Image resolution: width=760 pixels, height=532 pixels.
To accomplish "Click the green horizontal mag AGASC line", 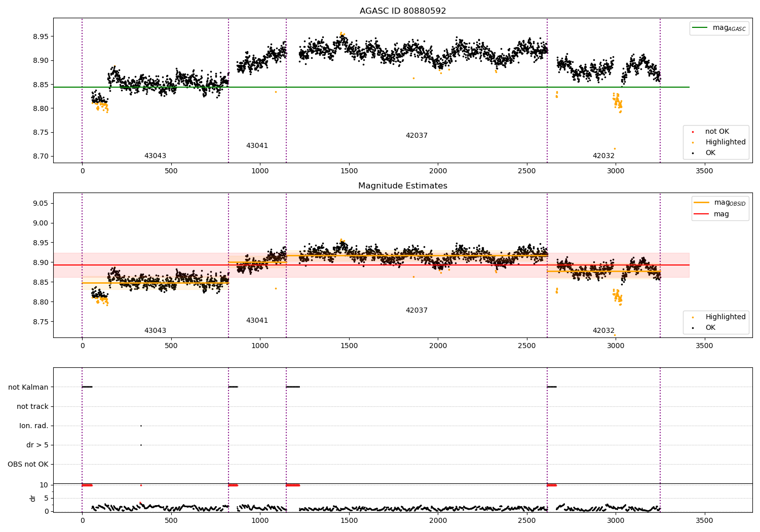I will tap(371, 87).
